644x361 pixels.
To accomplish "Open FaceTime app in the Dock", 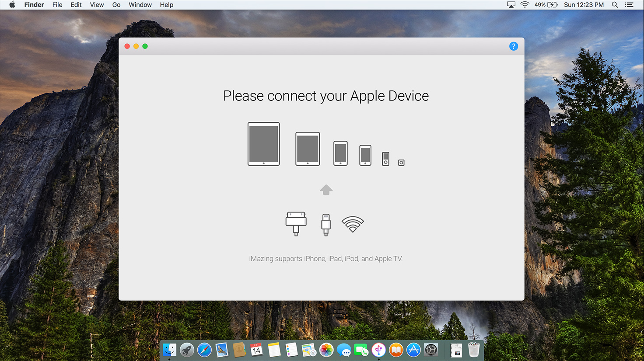I will 361,350.
